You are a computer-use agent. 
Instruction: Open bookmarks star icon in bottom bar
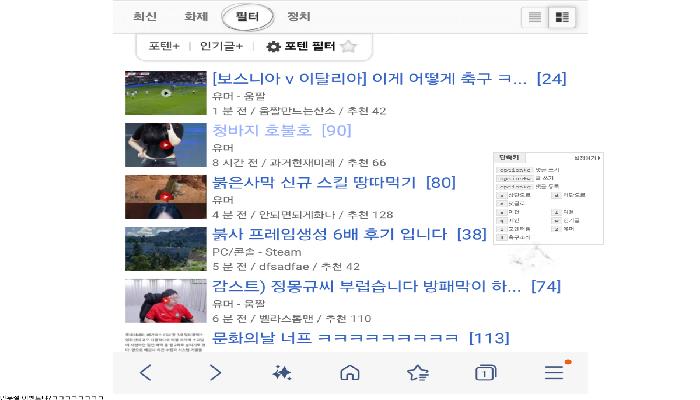click(418, 372)
